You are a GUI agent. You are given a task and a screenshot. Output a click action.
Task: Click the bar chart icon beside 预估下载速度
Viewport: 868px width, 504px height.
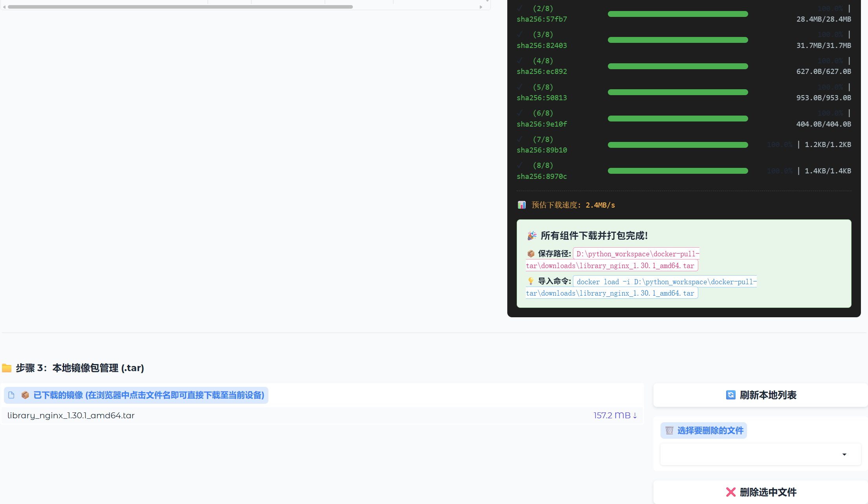[x=521, y=205]
